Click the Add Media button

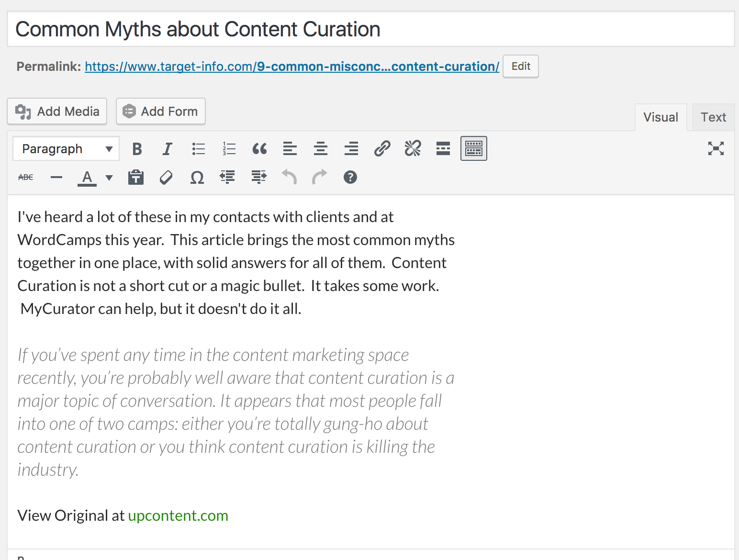pyautogui.click(x=57, y=112)
